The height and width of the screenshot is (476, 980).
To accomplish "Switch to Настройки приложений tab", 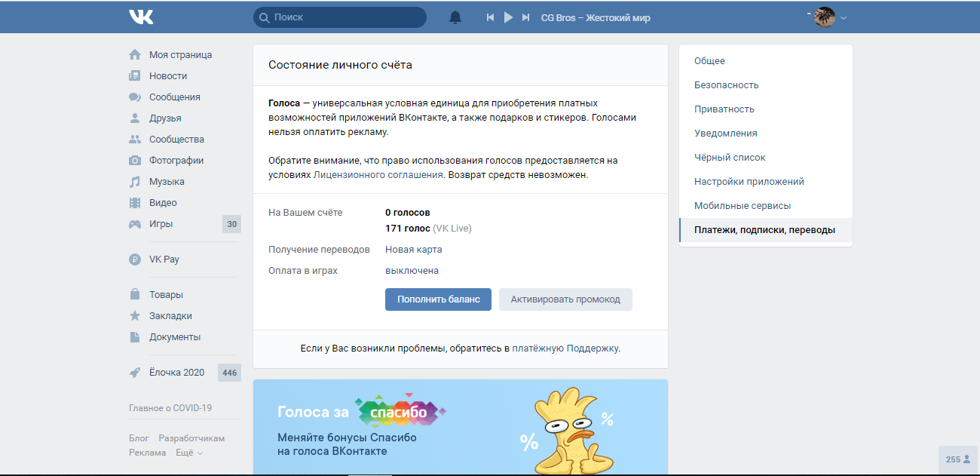I will pyautogui.click(x=766, y=181).
